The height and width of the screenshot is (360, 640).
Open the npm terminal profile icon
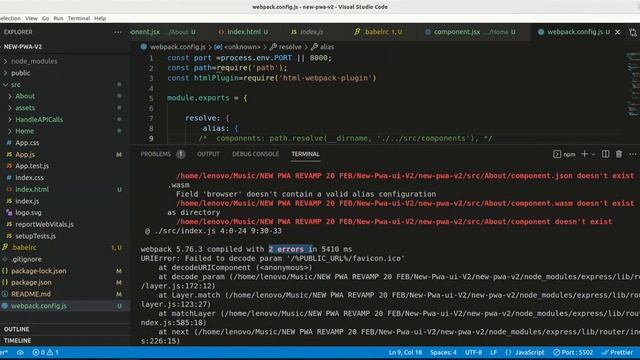[557, 154]
